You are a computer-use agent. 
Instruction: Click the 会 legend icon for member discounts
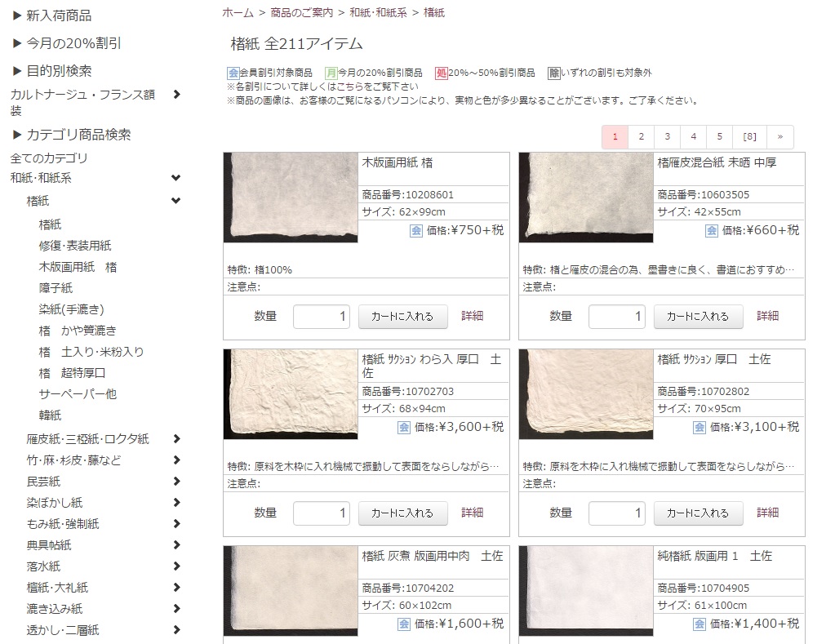[x=233, y=73]
